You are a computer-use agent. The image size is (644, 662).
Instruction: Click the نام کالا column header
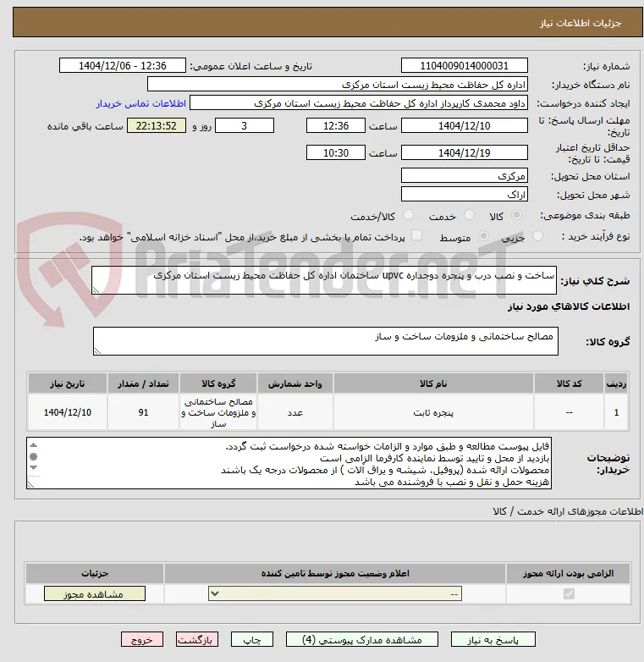433,383
